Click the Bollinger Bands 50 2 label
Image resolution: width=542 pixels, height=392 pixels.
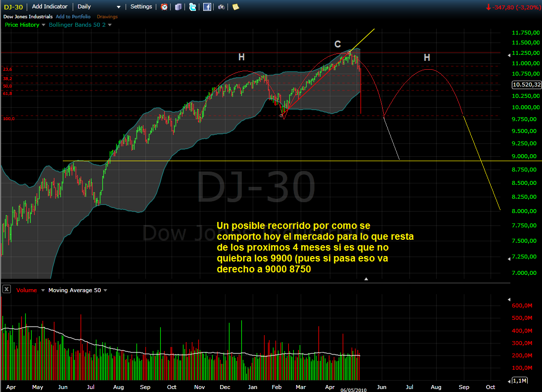coord(77,25)
